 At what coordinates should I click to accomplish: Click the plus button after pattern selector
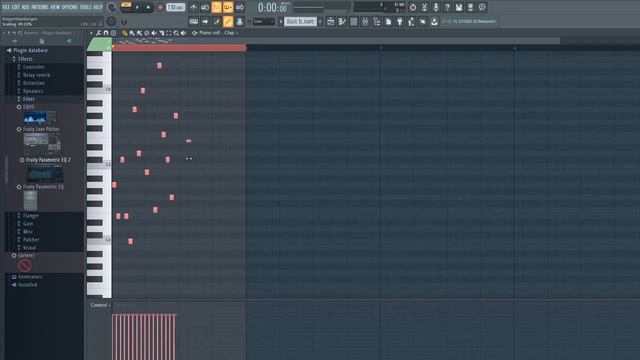pyautogui.click(x=320, y=21)
